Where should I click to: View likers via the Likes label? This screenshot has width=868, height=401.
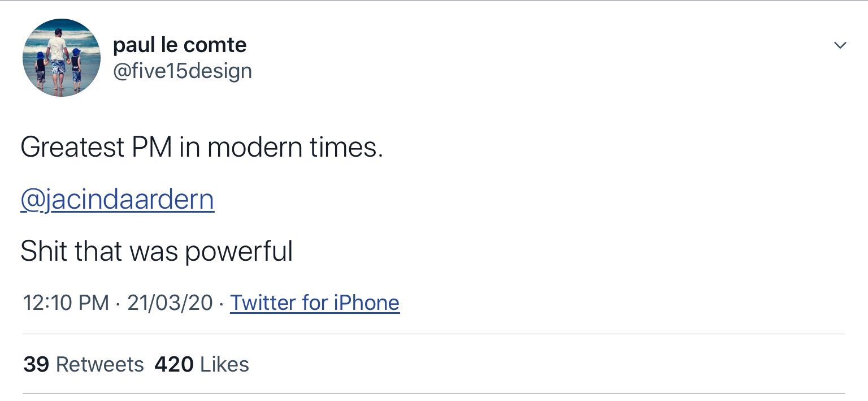click(x=225, y=364)
